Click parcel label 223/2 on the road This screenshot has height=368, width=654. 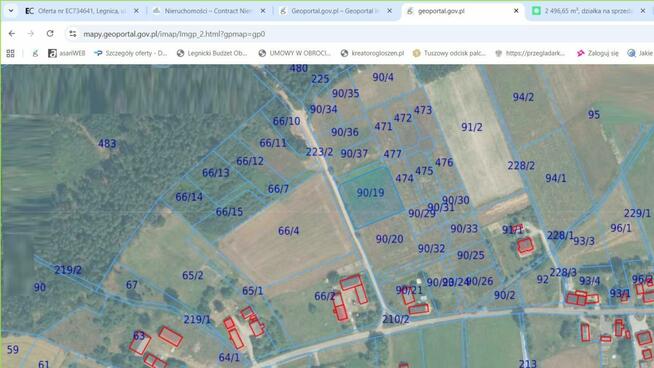(x=319, y=152)
